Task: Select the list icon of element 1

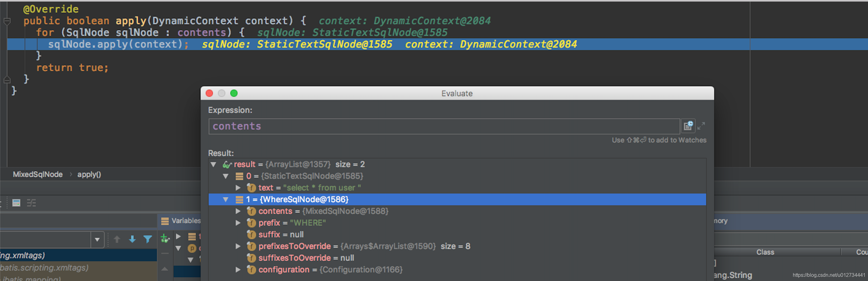Action: point(239,200)
